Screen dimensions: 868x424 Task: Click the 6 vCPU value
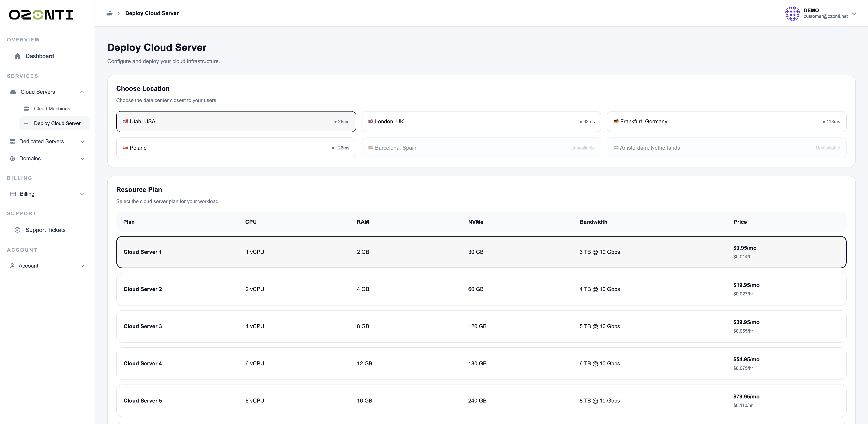coord(255,363)
